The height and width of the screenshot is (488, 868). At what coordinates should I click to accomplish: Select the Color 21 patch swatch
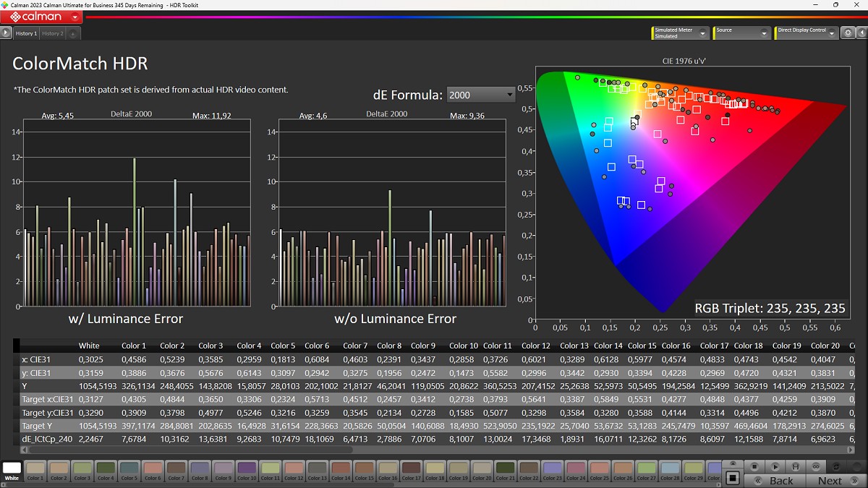point(506,470)
